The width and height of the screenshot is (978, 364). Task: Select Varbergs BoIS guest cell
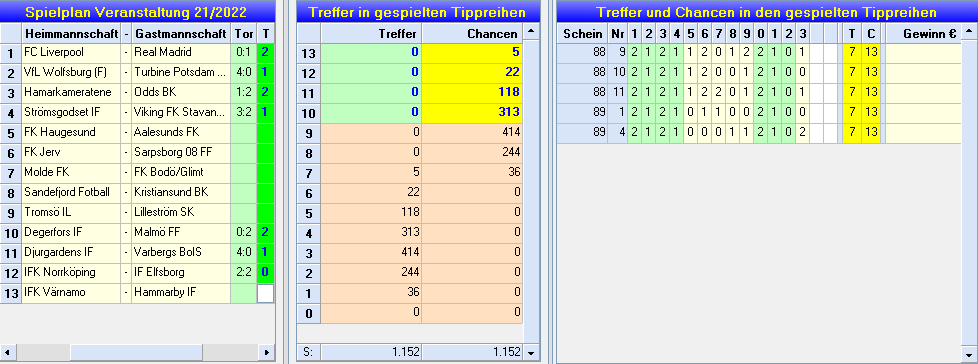[x=181, y=252]
